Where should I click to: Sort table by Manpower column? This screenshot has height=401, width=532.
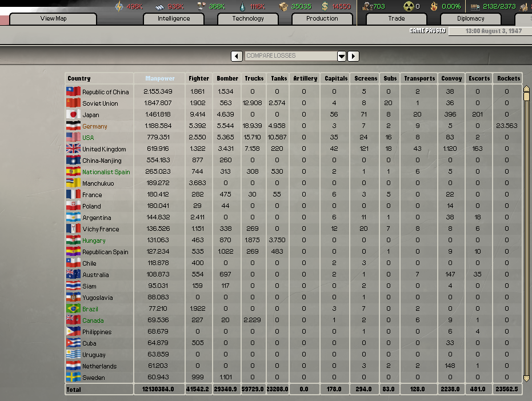click(x=160, y=78)
